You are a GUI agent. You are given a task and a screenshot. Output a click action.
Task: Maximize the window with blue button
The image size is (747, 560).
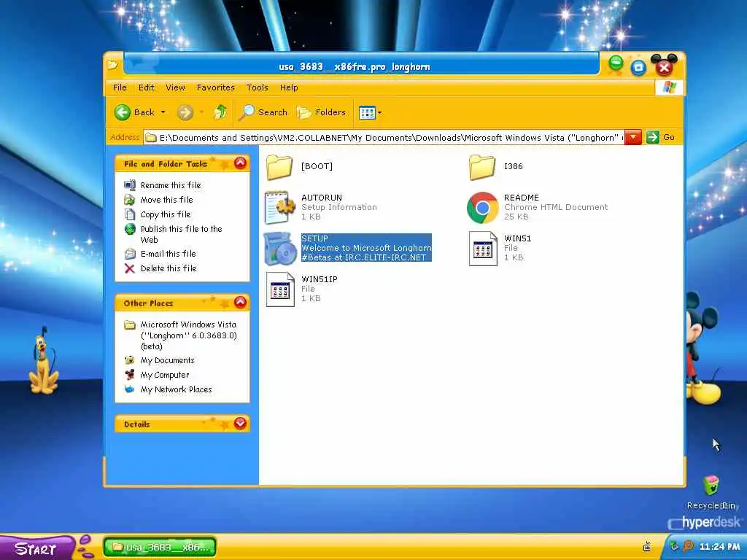638,67
